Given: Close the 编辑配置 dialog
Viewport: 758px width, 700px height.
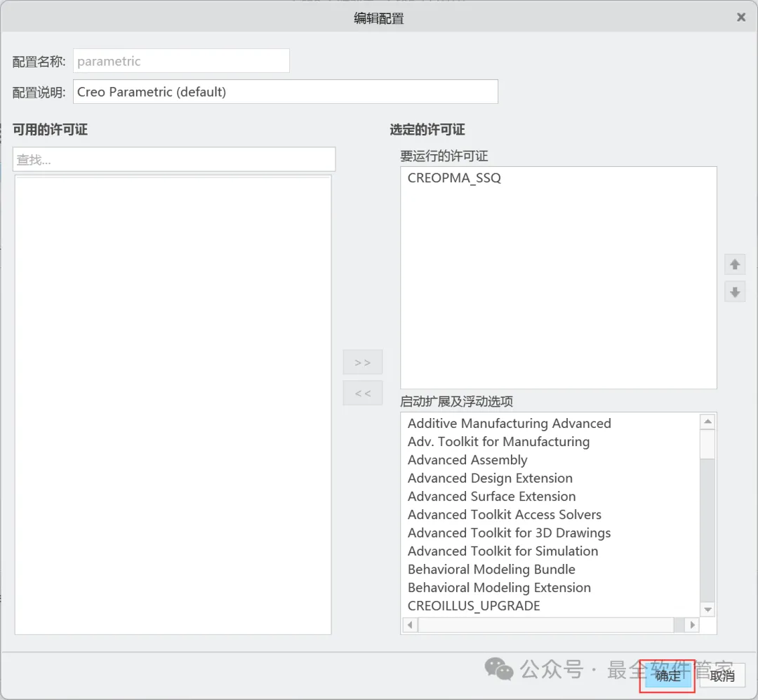Looking at the screenshot, I should [x=740, y=18].
